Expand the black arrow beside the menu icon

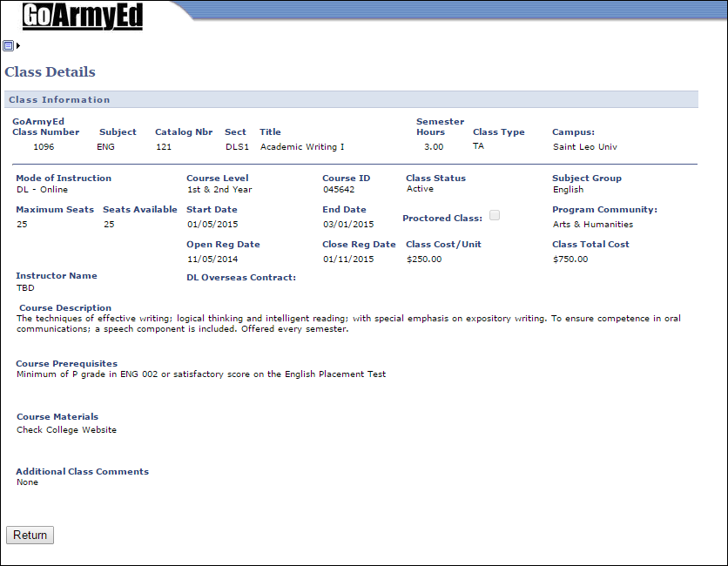click(18, 45)
